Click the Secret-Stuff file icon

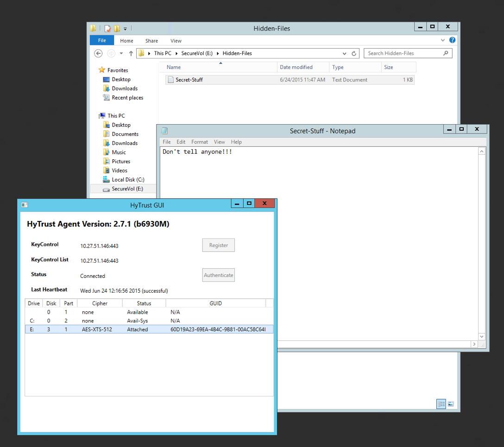point(170,80)
